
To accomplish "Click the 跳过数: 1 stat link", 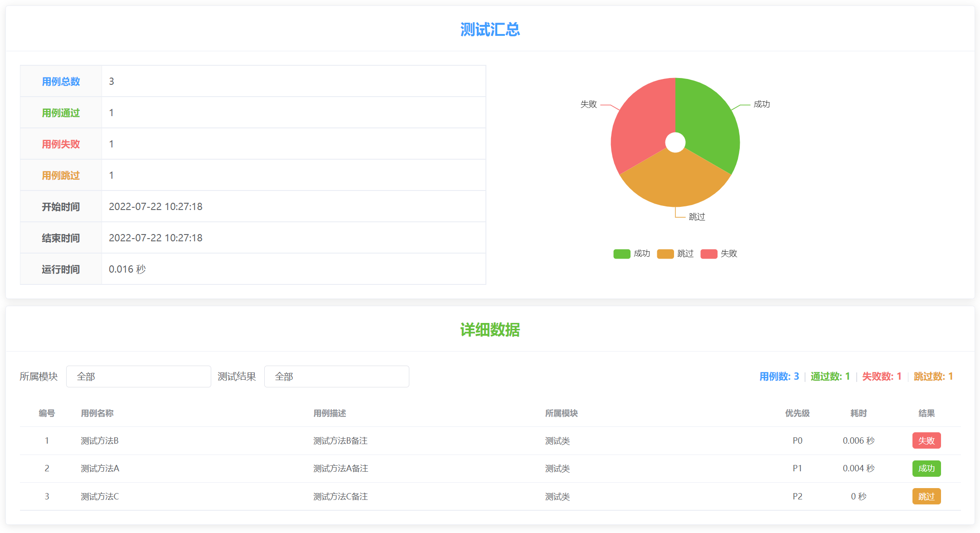I will click(x=933, y=376).
